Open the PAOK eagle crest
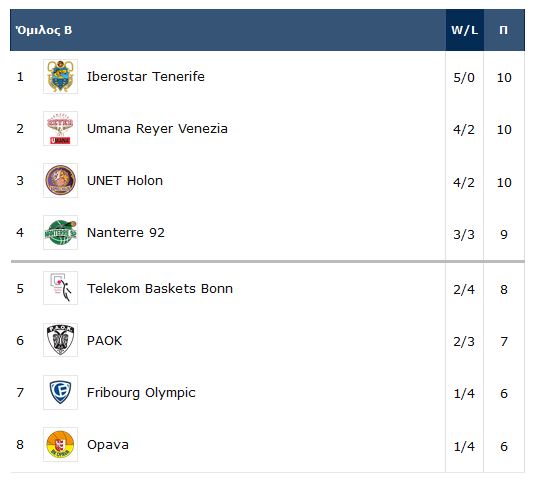Viewport: 545px width, 481px height. coord(60,340)
